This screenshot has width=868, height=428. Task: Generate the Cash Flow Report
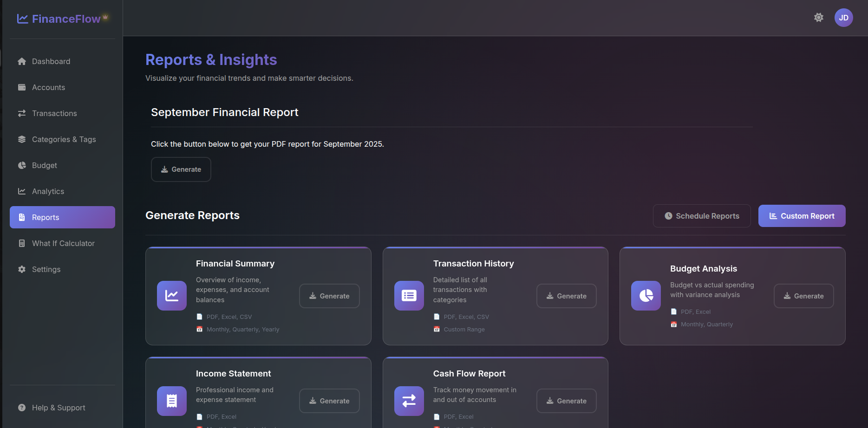(566, 401)
